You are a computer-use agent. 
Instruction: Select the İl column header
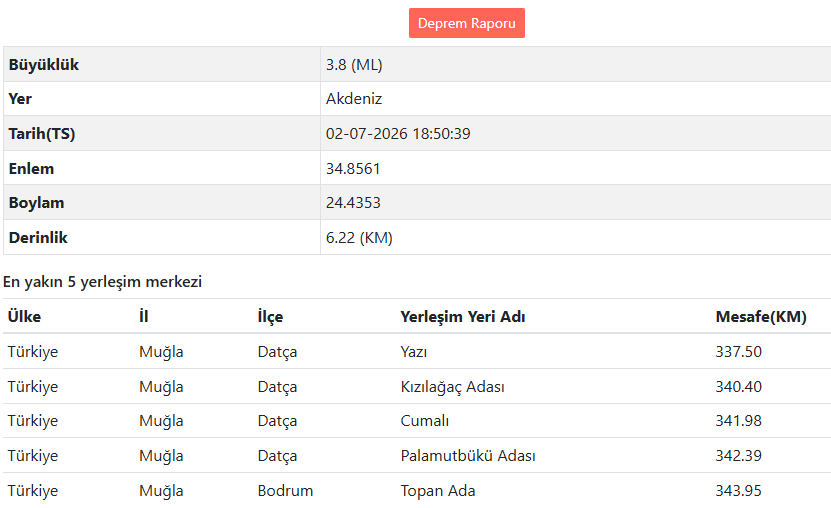pos(144,317)
